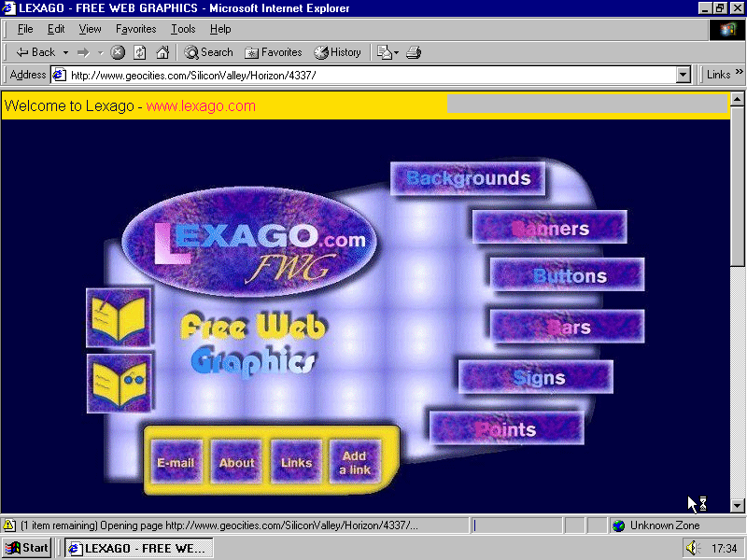Click the Start button on the taskbar
This screenshot has width=747, height=560.
coord(27,548)
